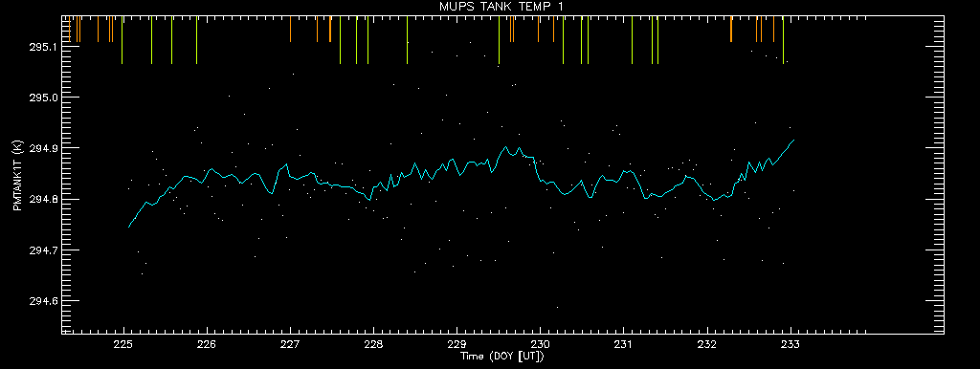
Task: Click the 294.7 temperature axis label
Action: click(42, 250)
